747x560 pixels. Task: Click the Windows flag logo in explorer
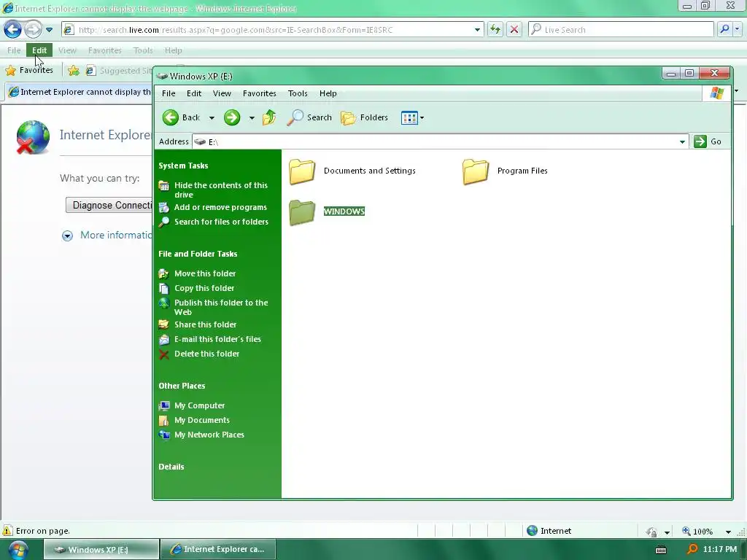tap(716, 93)
